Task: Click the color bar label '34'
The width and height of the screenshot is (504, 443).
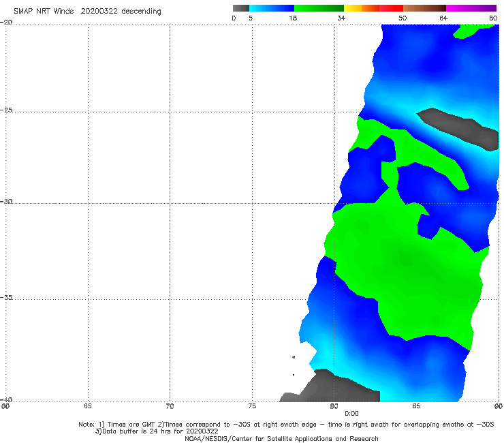Action: (x=341, y=18)
